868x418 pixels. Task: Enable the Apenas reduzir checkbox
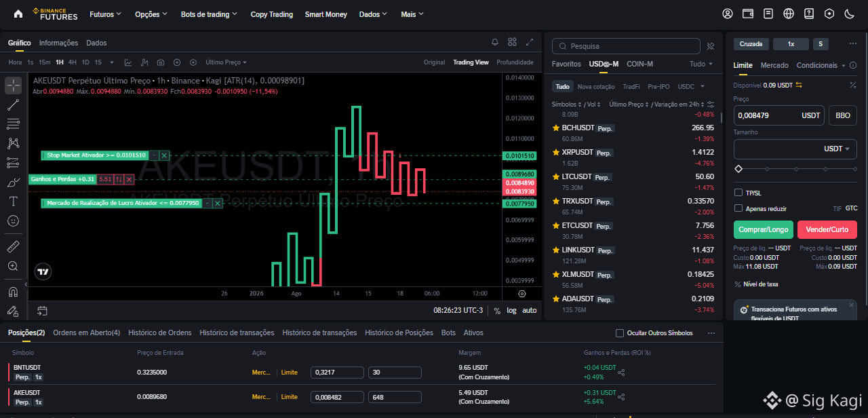click(x=738, y=208)
